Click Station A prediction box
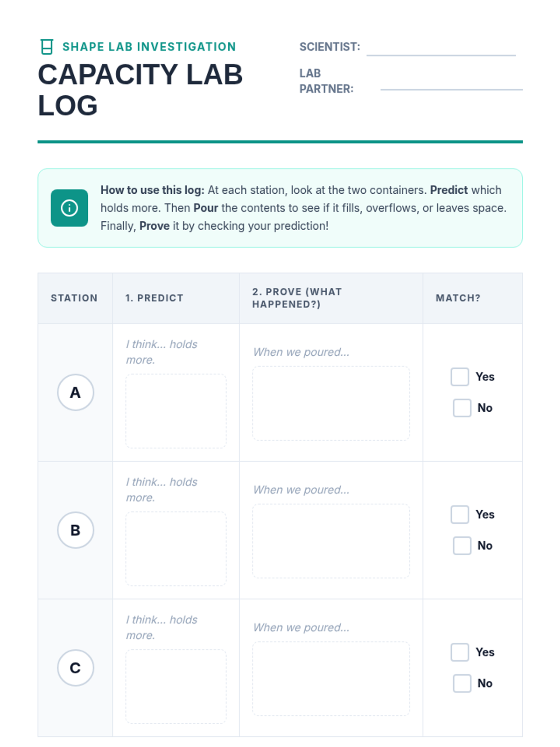 tap(176, 411)
